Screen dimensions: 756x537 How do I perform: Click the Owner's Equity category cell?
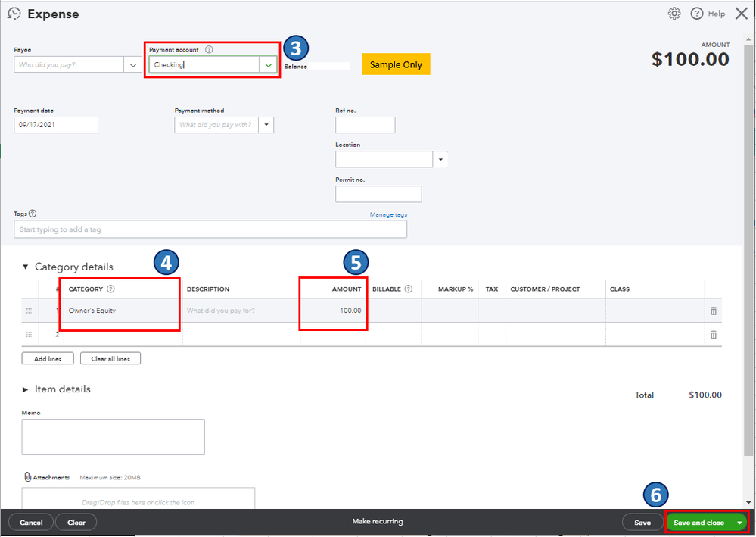(x=123, y=311)
